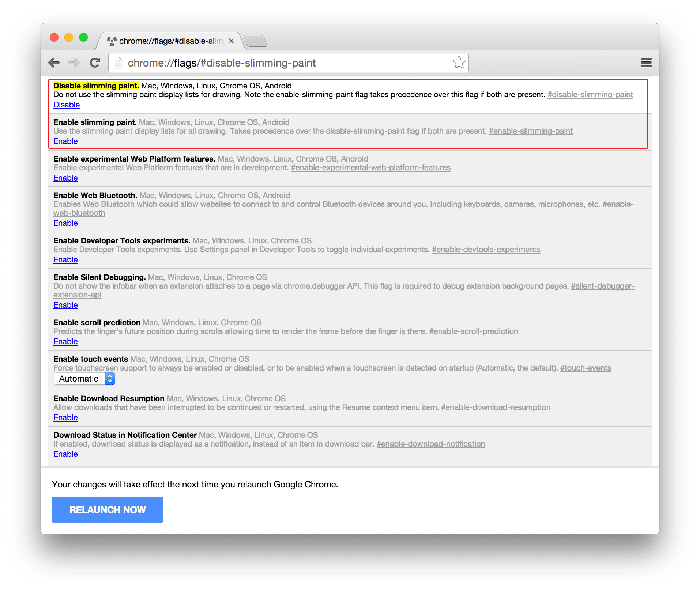Click inside the address bar

pos(256,62)
